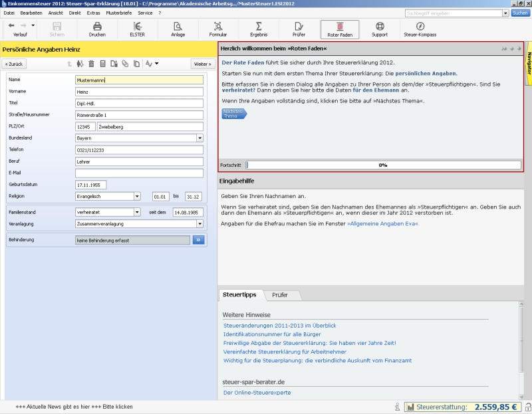Open the Verlauf history dropdown arrow
This screenshot has height=414, width=532.
33,25
